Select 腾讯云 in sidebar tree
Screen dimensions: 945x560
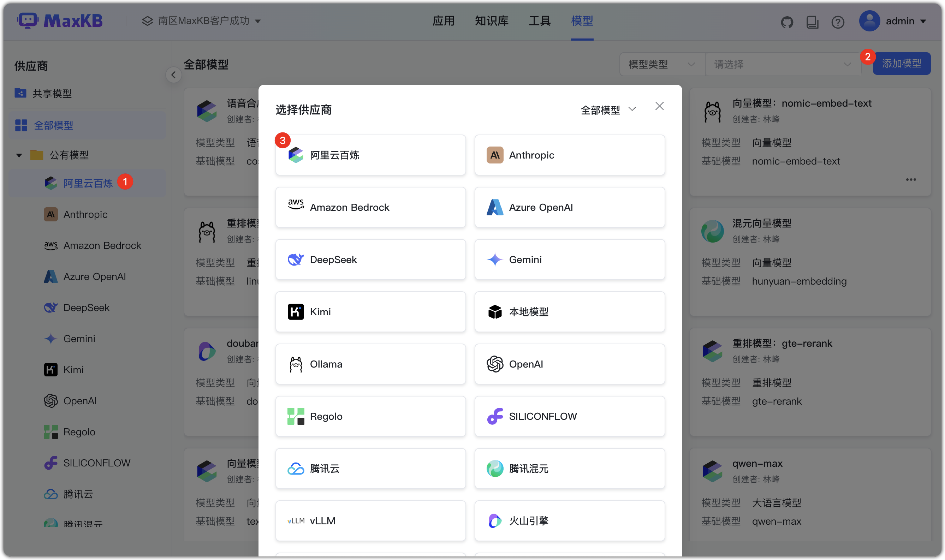coord(87,494)
